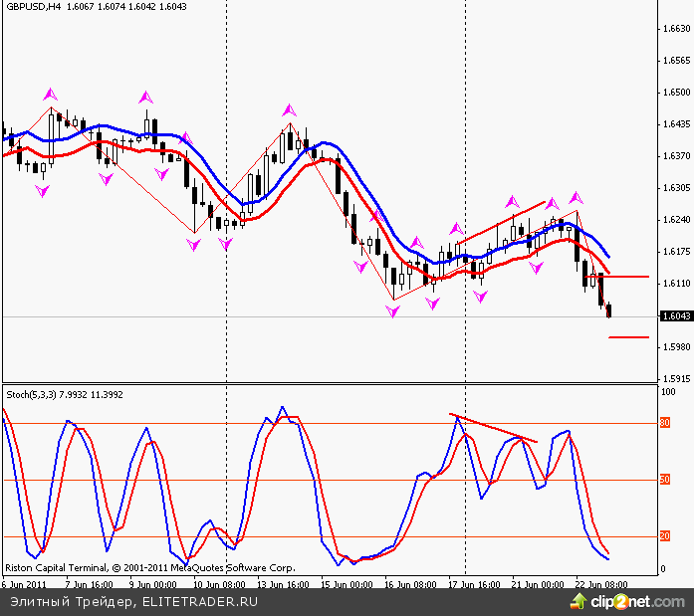Open the ELITETRADER.RU link text

[200, 602]
